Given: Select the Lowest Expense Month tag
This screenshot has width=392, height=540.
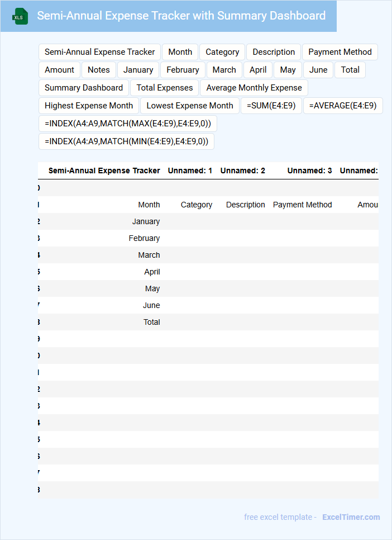Looking at the screenshot, I should (x=190, y=106).
